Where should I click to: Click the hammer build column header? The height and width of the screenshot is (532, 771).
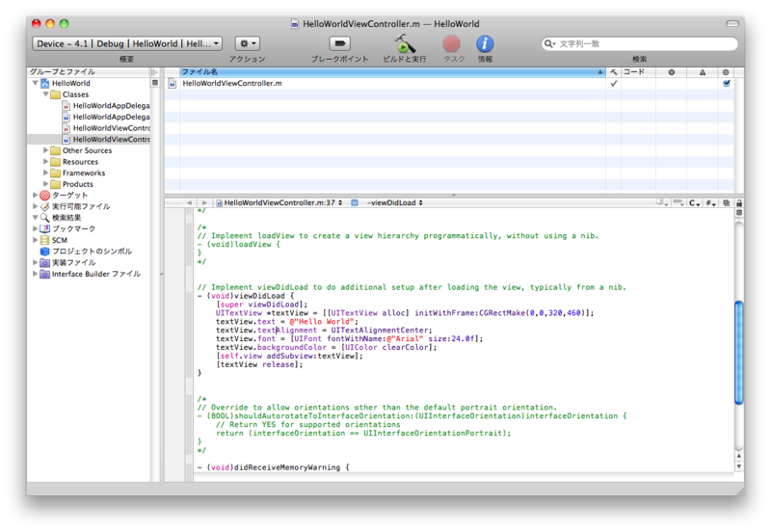(613, 71)
